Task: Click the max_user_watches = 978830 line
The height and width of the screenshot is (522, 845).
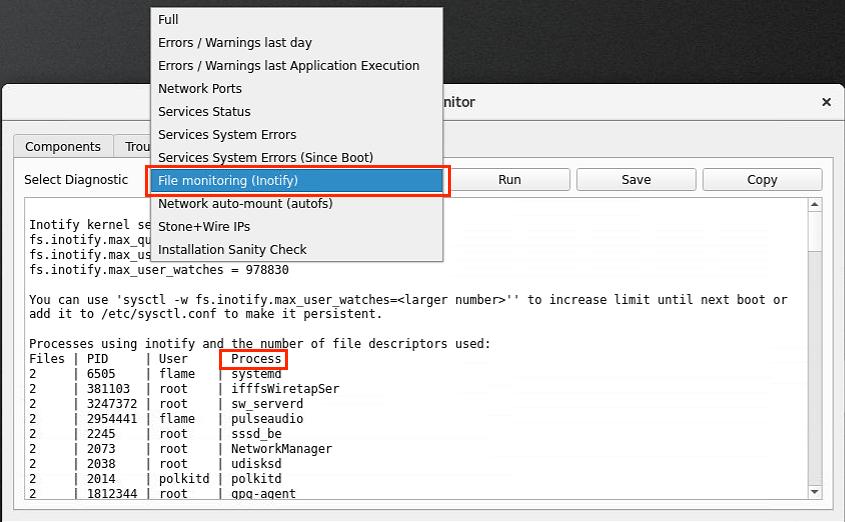Action: point(159,270)
